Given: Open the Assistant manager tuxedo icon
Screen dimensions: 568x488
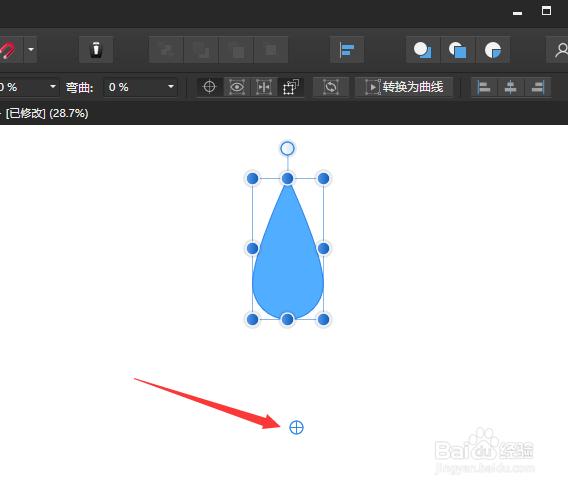Looking at the screenshot, I should click(x=96, y=50).
